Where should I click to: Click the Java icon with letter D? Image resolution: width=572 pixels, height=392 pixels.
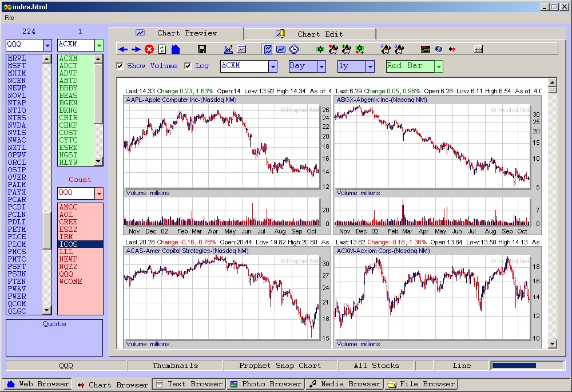(399, 49)
